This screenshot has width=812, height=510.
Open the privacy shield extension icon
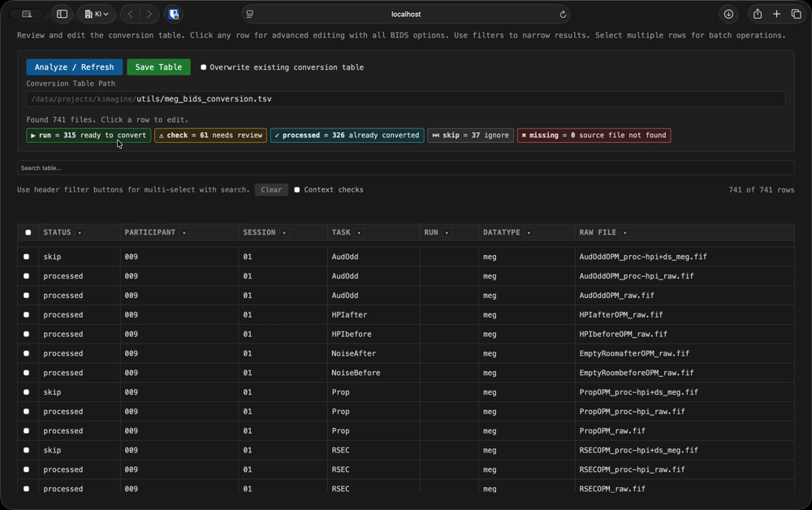click(x=174, y=14)
